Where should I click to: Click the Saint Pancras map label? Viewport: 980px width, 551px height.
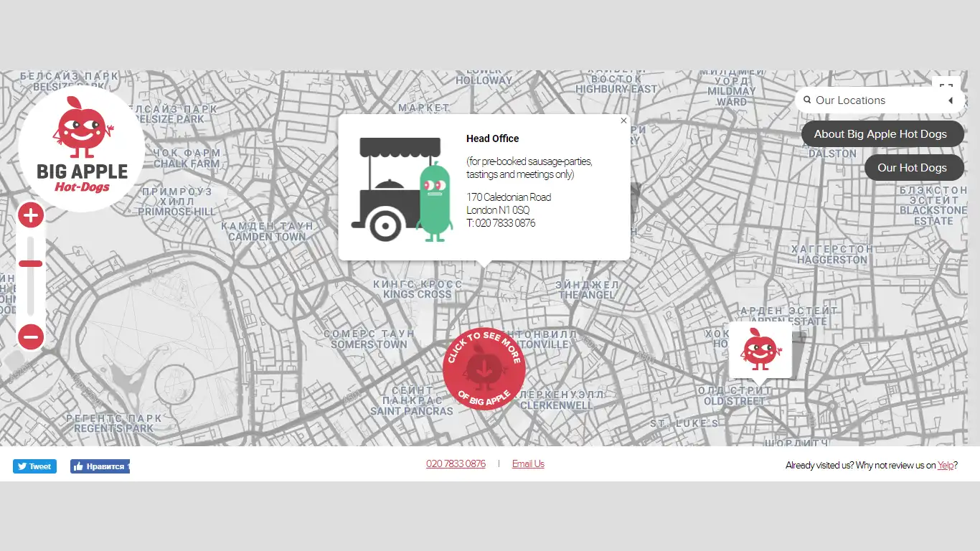pyautogui.click(x=412, y=400)
